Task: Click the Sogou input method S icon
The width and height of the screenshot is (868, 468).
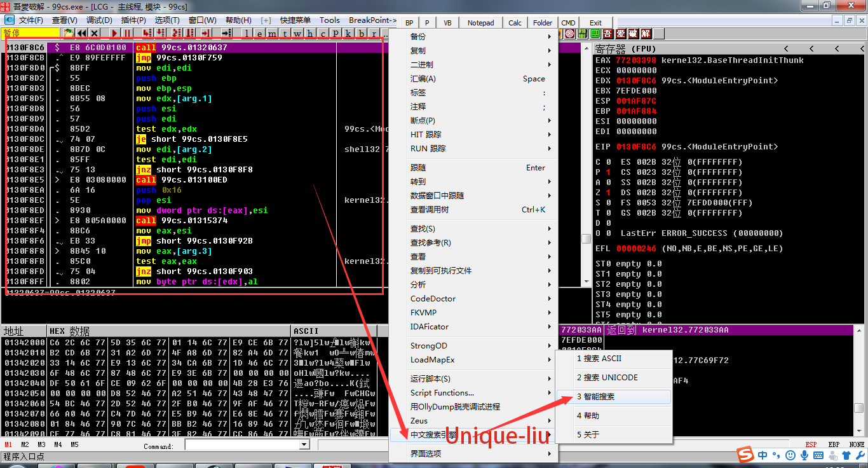Action: pyautogui.click(x=745, y=455)
